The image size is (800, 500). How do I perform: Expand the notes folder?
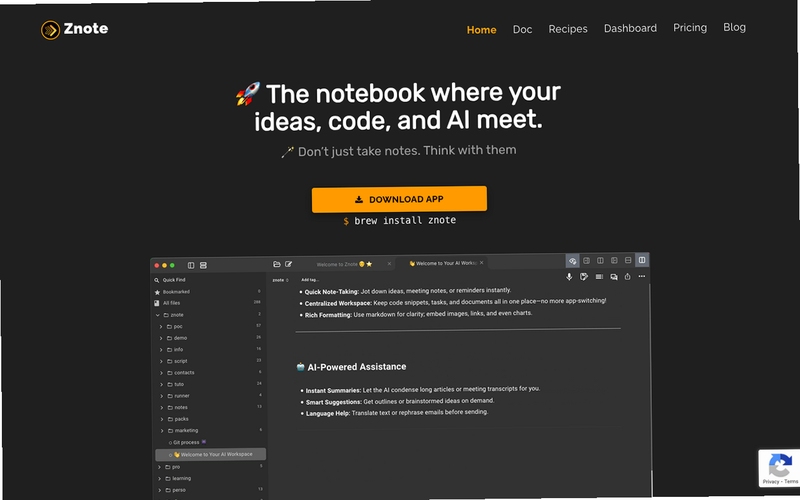162,408
